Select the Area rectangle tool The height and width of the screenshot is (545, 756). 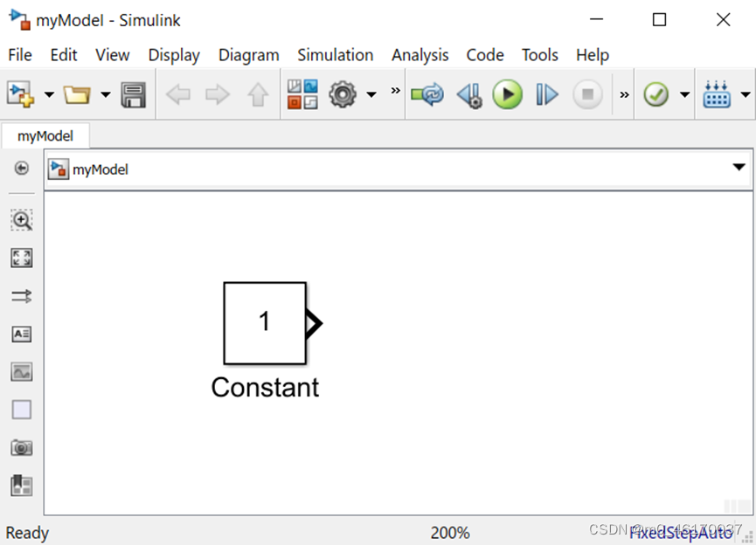[22, 410]
